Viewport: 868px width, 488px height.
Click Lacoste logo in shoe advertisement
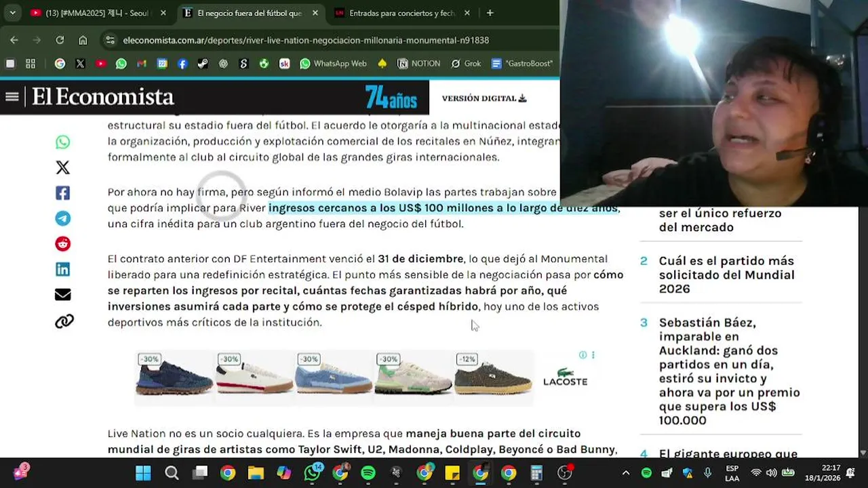[565, 377]
